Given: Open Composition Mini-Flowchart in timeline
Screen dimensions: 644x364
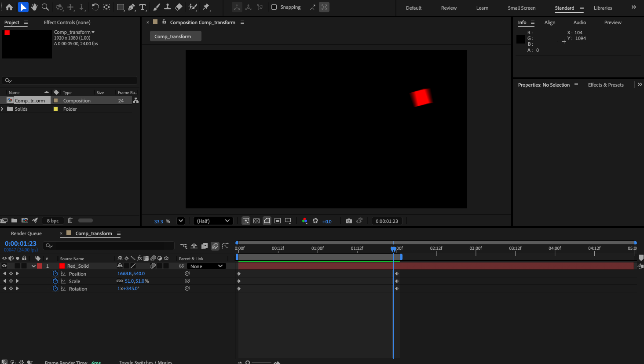Looking at the screenshot, I should pos(183,246).
